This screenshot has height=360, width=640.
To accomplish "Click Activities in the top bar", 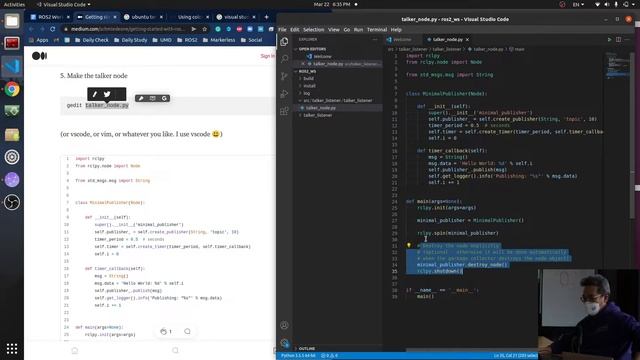I will pyautogui.click(x=14, y=4).
